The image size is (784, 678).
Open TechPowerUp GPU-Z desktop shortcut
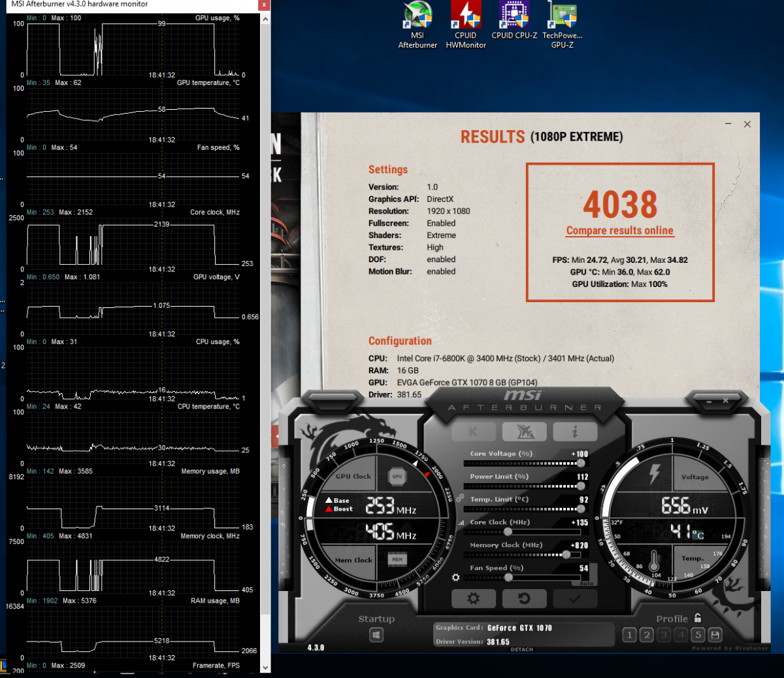pyautogui.click(x=562, y=25)
